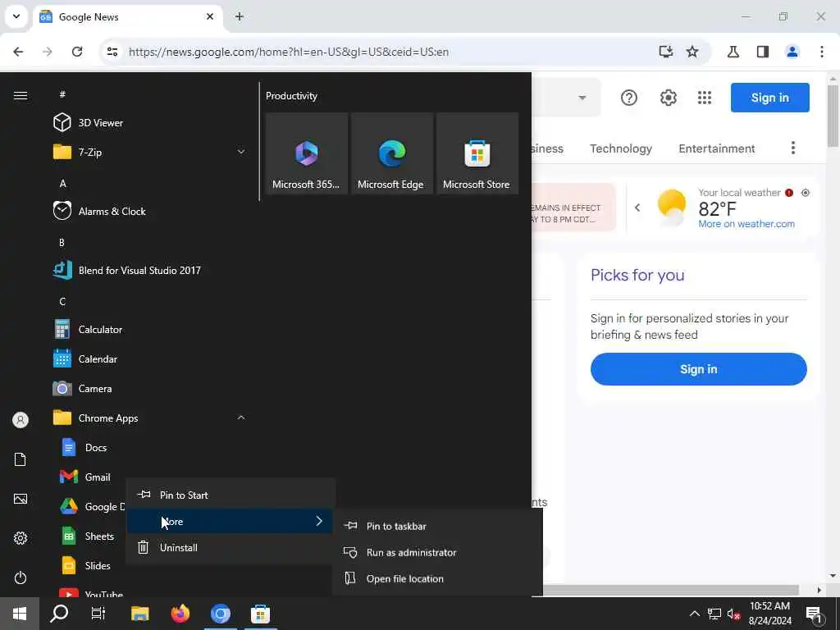View site information icon in address bar
Screen dimensions: 840x630
112,52
